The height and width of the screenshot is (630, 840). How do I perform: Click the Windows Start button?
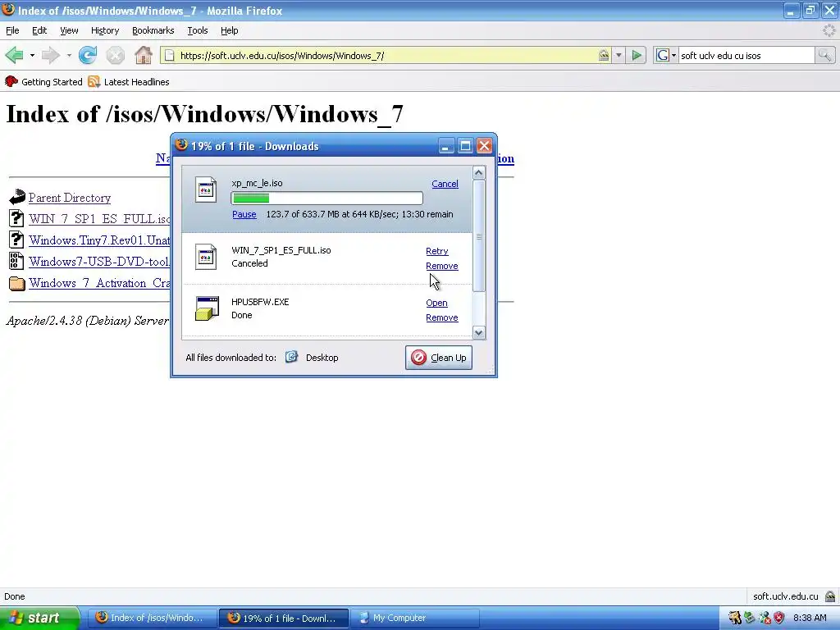(x=39, y=618)
